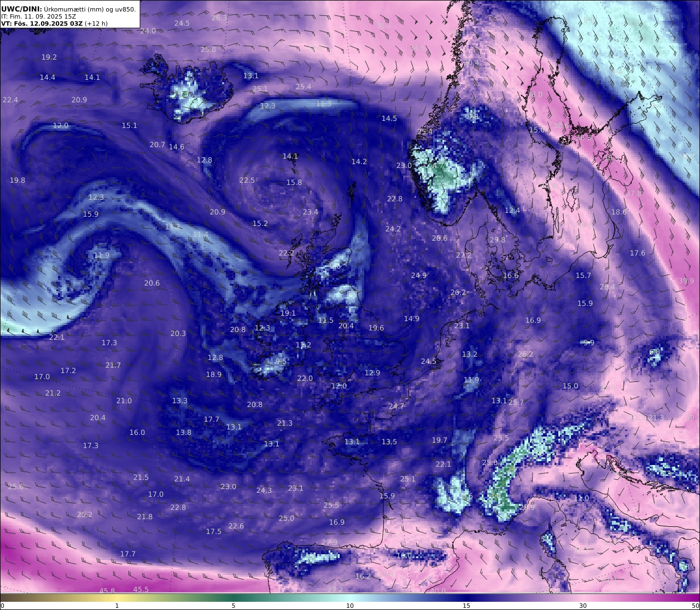This screenshot has width=700, height=610.
Task: Click the 19.1 value label
Action: (x=288, y=313)
